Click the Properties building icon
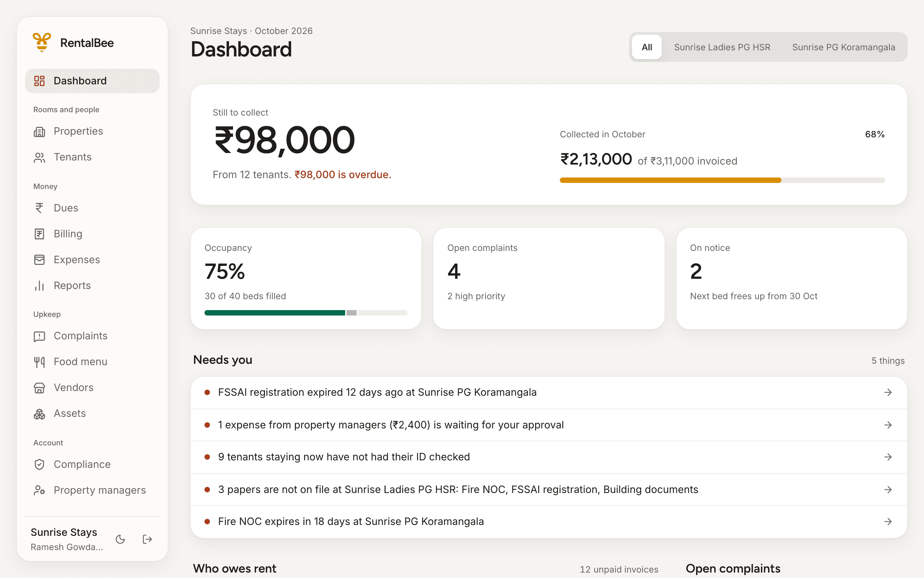Screen dimensions: 924x578 tap(39, 132)
